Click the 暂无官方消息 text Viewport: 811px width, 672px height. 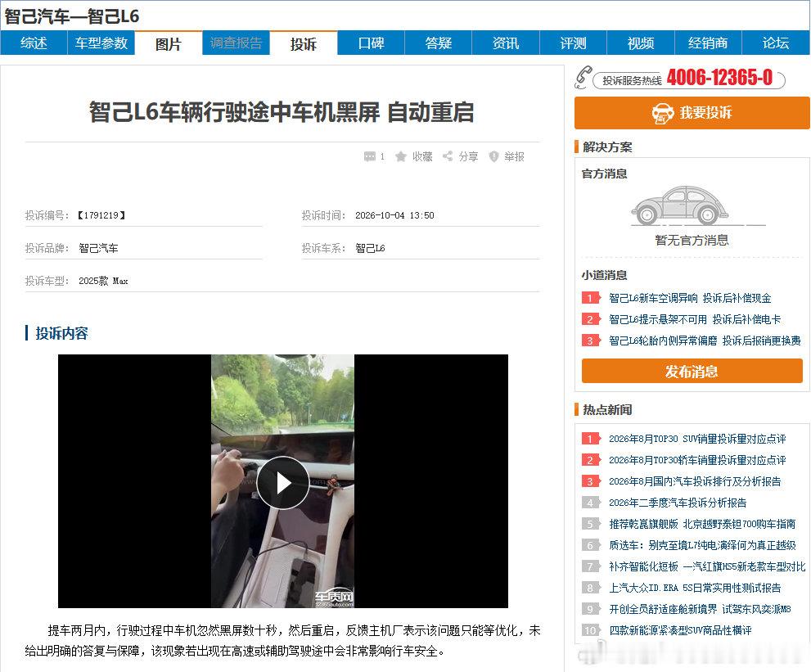click(x=692, y=240)
